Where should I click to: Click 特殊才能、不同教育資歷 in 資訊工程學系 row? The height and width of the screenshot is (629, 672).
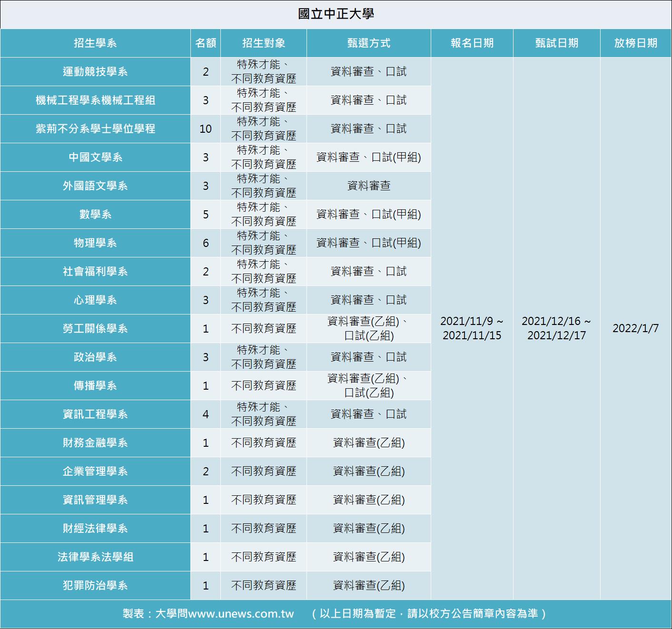pyautogui.click(x=264, y=414)
